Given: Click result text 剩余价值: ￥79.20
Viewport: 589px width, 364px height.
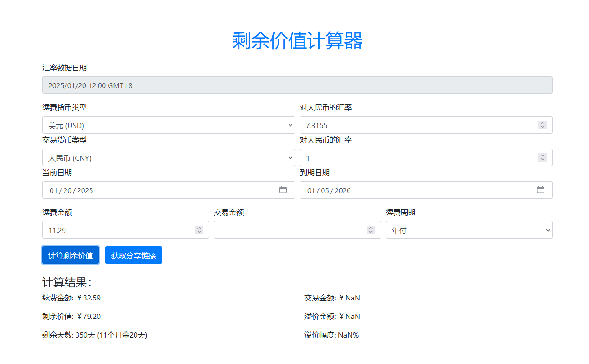Looking at the screenshot, I should [x=71, y=316].
